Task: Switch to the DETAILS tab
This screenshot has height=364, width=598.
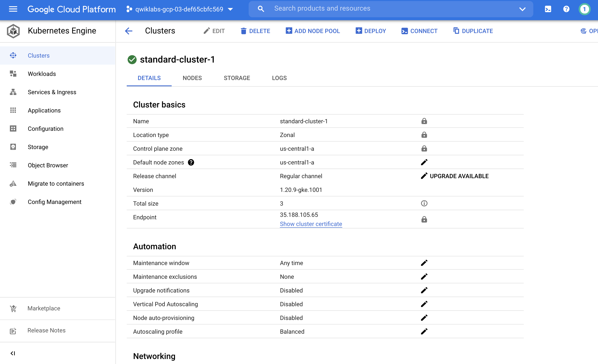Action: 149,78
